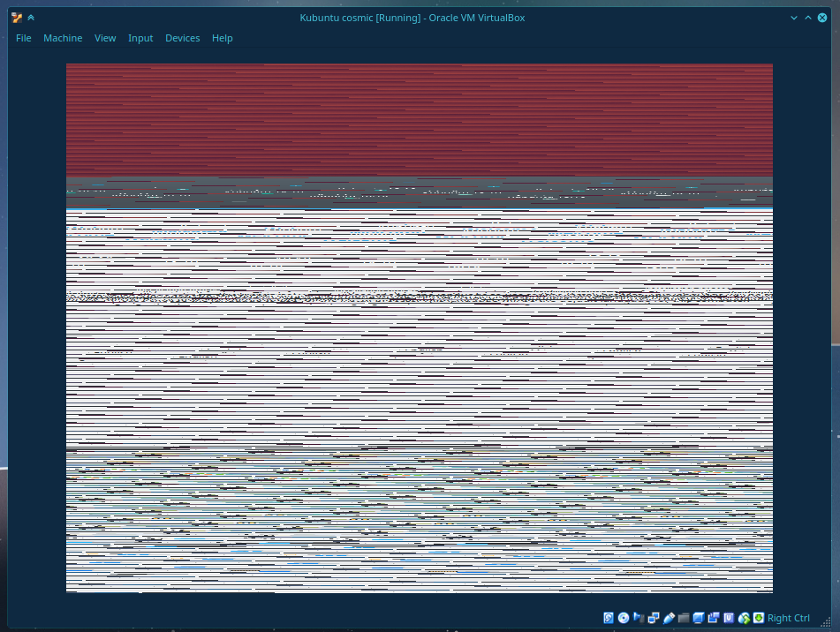Click the mouse integration status icon
Image resolution: width=840 pixels, height=632 pixels.
744,618
